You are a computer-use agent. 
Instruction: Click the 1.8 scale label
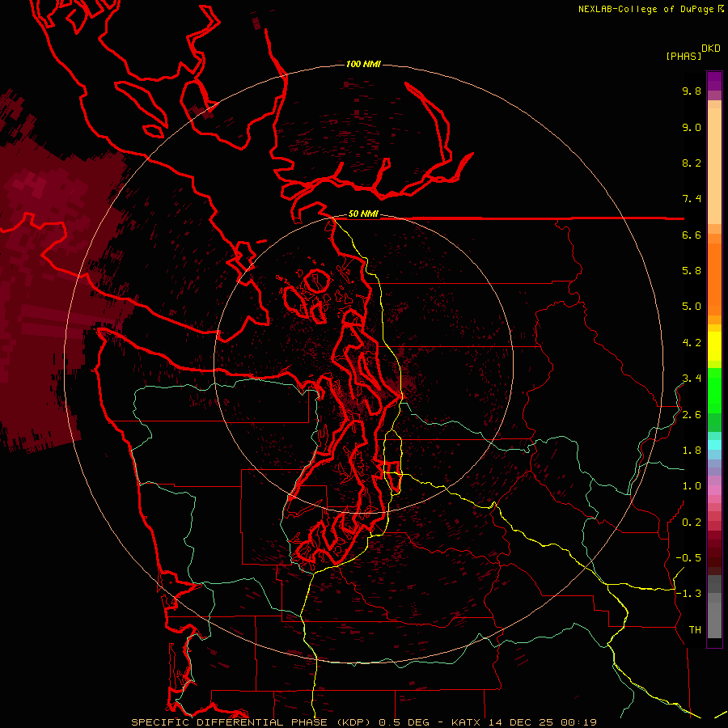[x=692, y=451]
